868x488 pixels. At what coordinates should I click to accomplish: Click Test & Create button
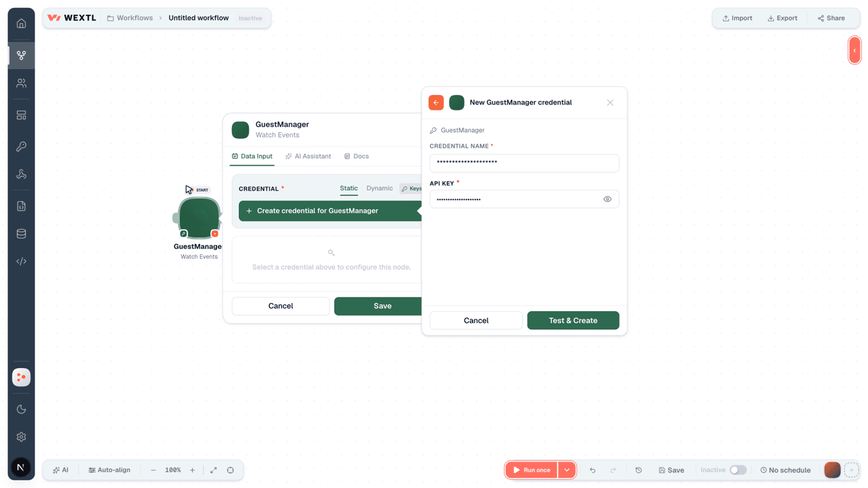[573, 321]
